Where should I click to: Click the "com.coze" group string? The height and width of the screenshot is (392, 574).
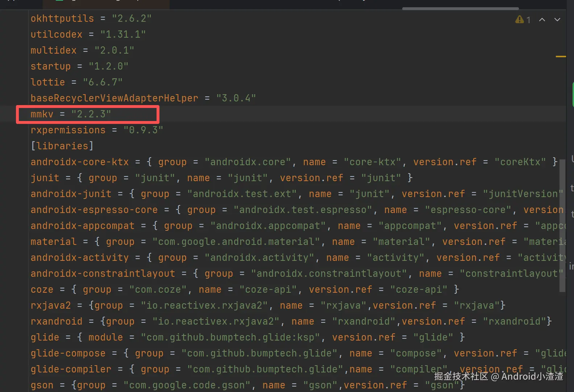[158, 289]
